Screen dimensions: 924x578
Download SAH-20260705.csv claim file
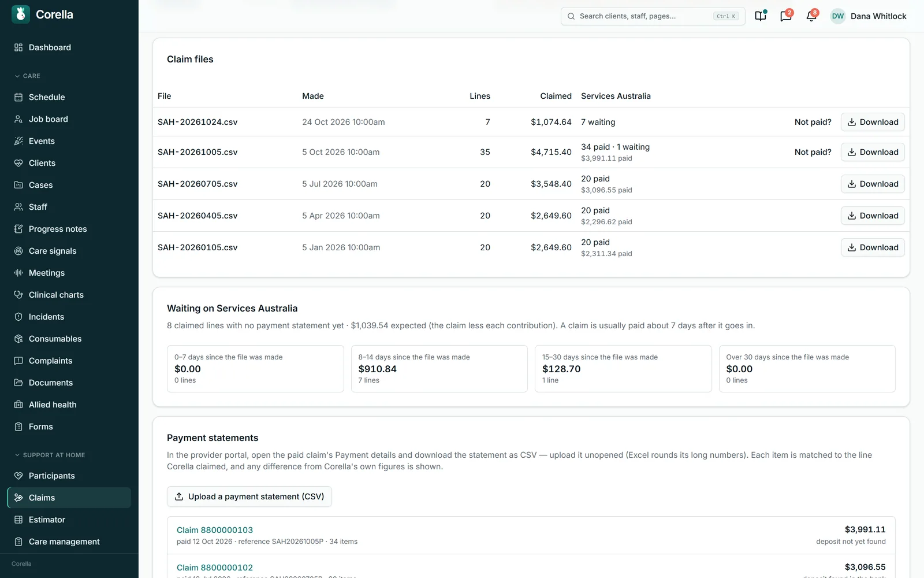click(873, 184)
